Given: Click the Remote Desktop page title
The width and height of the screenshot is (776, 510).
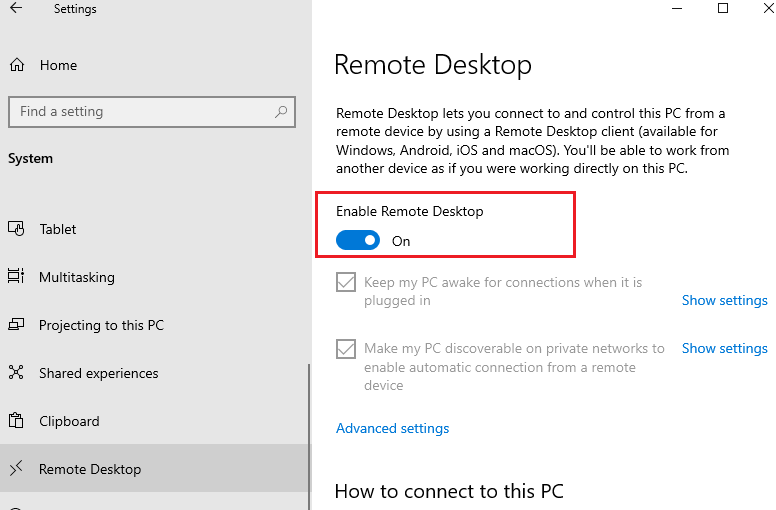Looking at the screenshot, I should [433, 65].
